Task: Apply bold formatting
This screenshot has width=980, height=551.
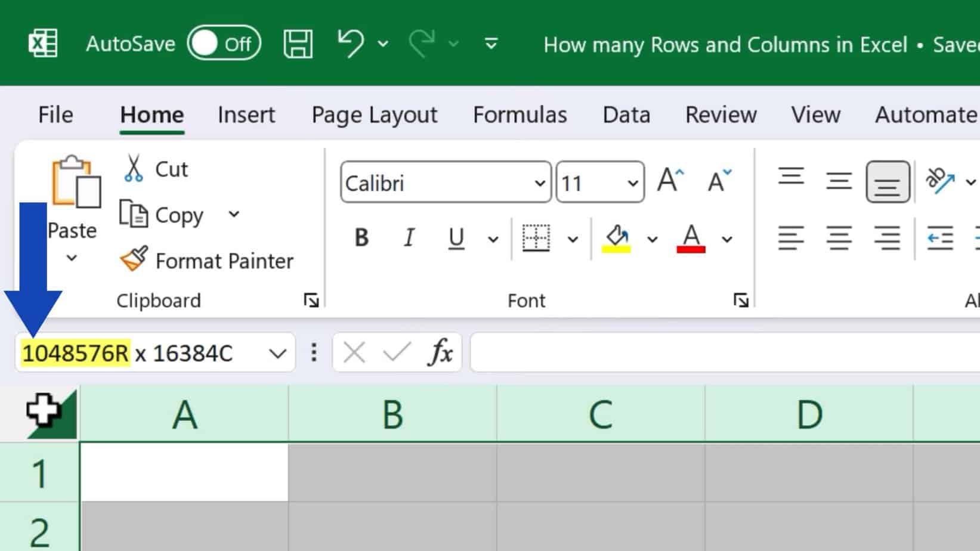Action: (360, 238)
